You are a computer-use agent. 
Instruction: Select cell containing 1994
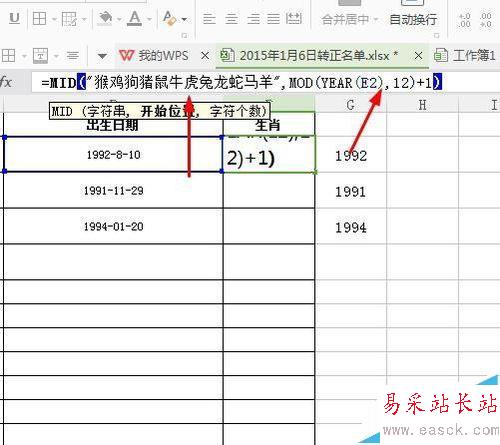click(x=351, y=227)
